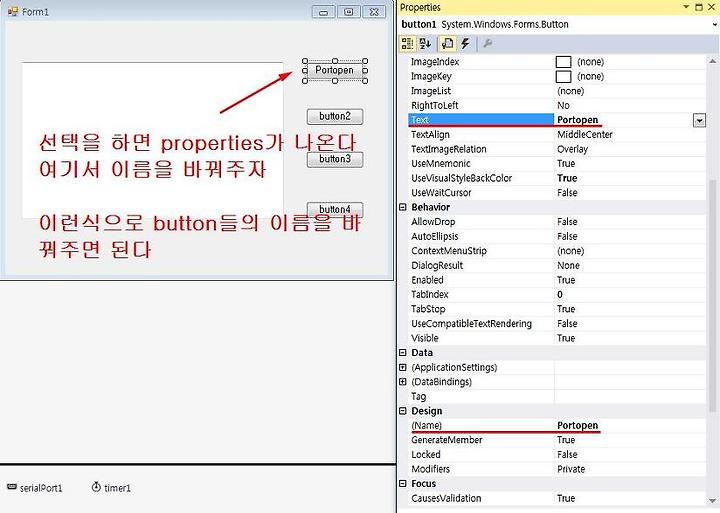Viewport: 720px width, 513px height.
Task: Click the ImageKey color box
Action: 563,76
